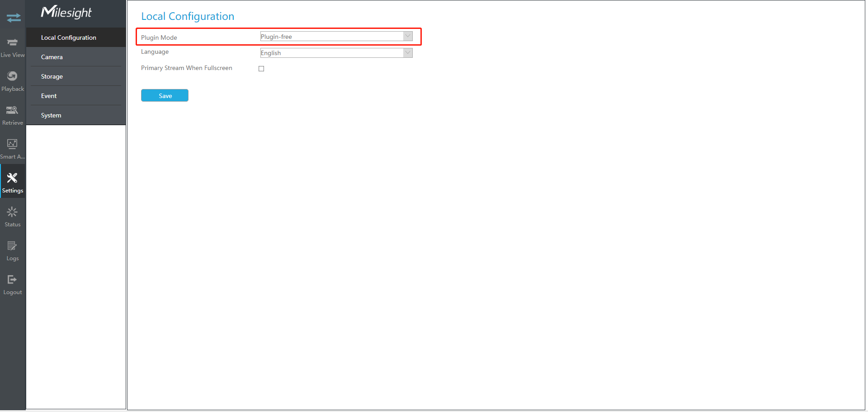Click Primary Stream When Fullscreen label

[x=187, y=68]
